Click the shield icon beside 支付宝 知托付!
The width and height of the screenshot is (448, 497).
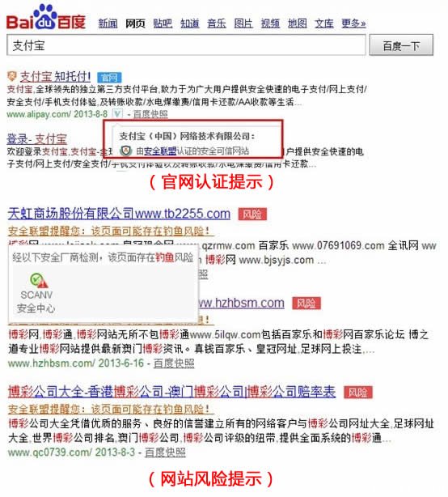tap(11, 76)
